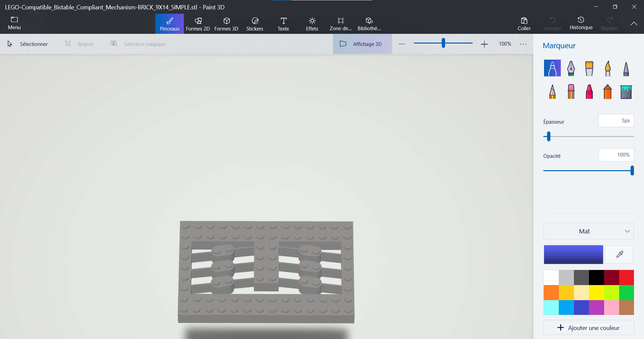
Task: Pick a color with the eyedropper
Action: click(x=620, y=254)
